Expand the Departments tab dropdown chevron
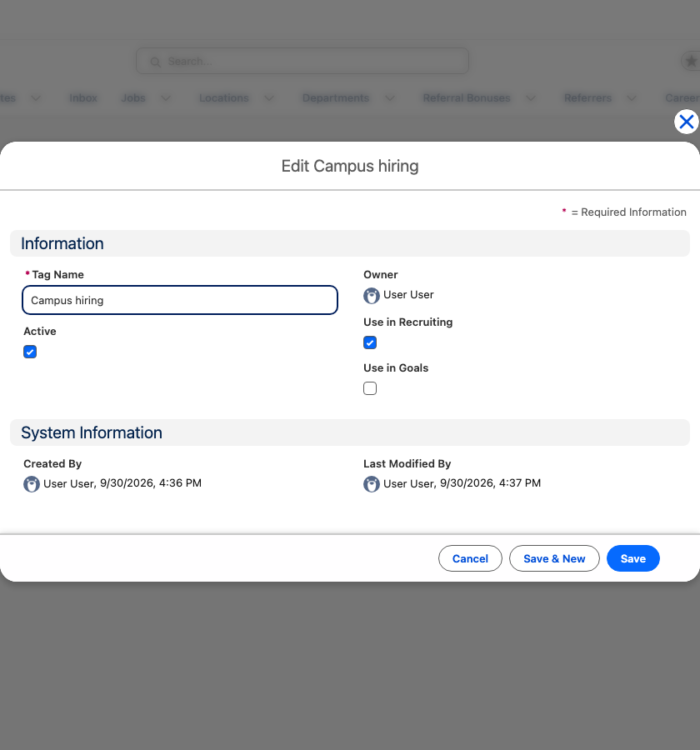 390,98
